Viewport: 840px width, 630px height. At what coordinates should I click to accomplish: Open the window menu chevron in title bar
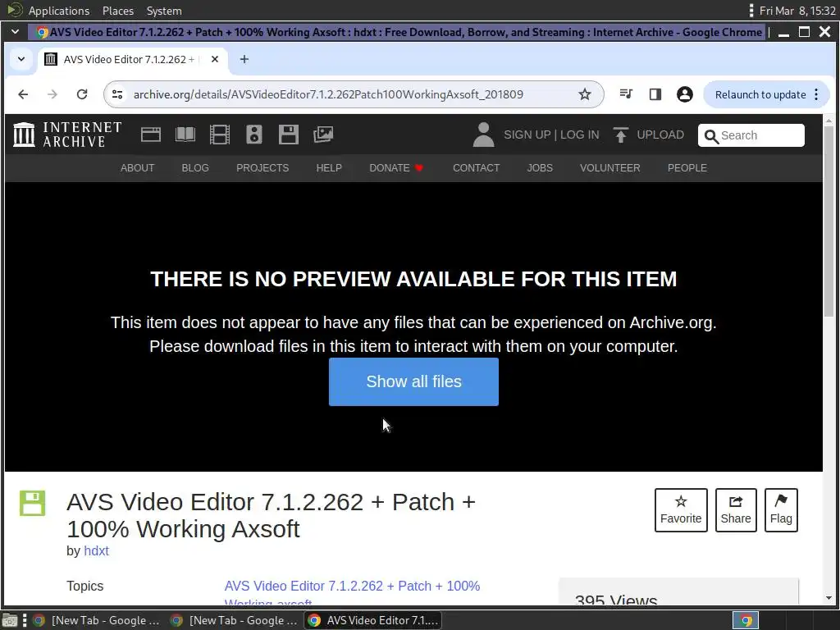pyautogui.click(x=15, y=32)
